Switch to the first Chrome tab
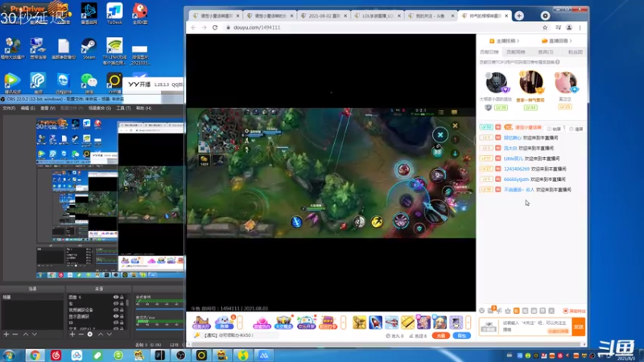644x362 pixels. (216, 15)
